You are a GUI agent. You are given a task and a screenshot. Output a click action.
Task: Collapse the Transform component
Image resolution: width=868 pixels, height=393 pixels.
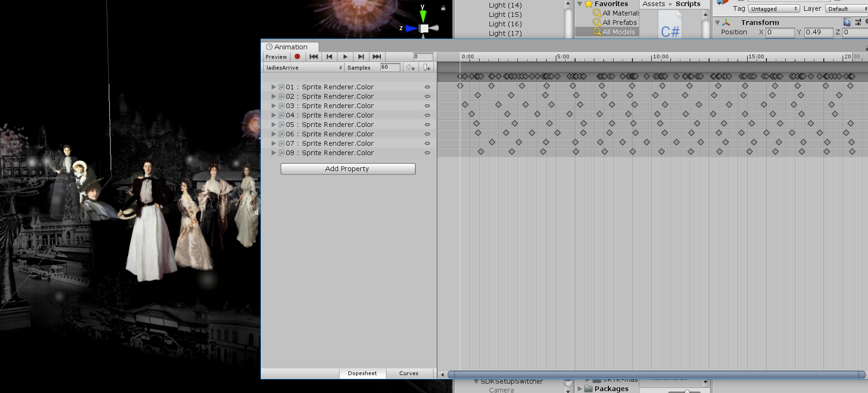click(718, 23)
